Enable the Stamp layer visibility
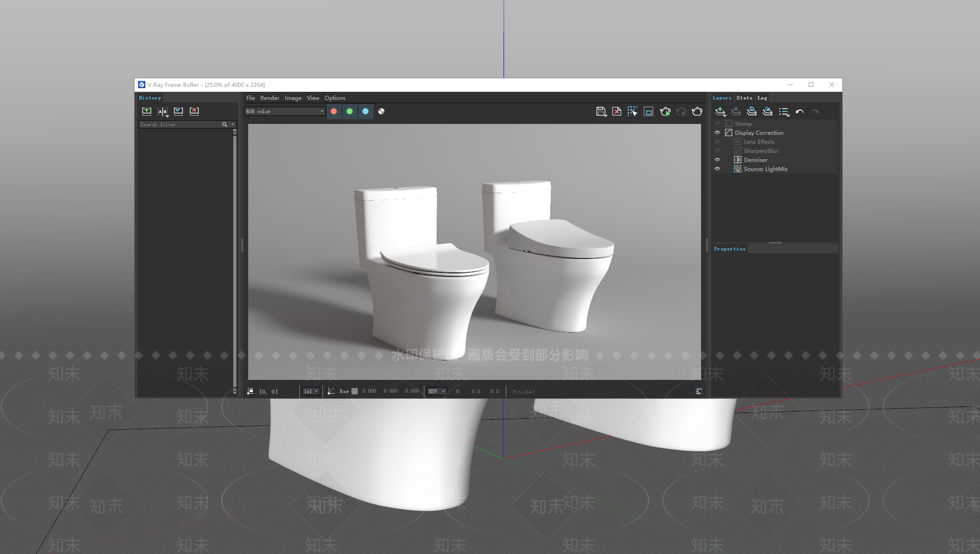Viewport: 980px width, 554px height. (x=717, y=124)
